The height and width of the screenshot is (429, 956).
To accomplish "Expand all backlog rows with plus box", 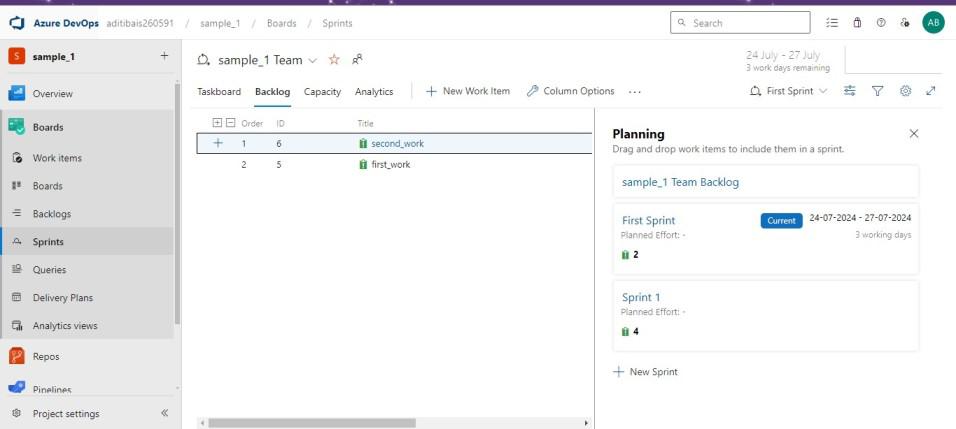I will click(x=218, y=123).
